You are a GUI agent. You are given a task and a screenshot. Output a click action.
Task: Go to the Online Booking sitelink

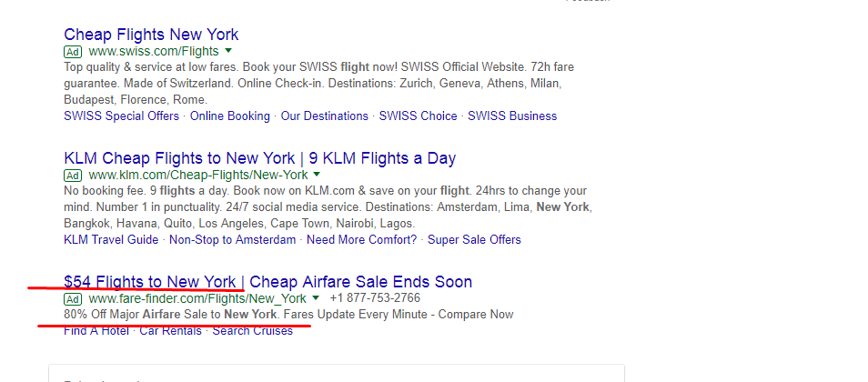click(229, 116)
